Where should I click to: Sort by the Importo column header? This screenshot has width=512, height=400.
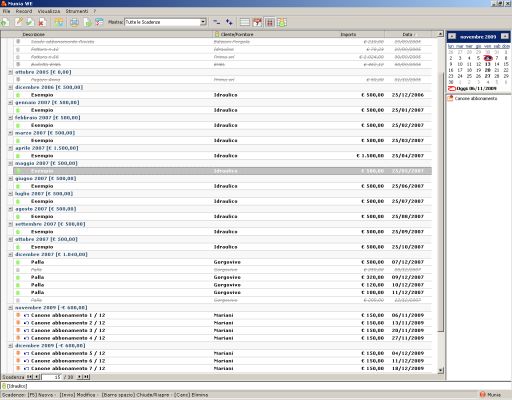[348, 34]
